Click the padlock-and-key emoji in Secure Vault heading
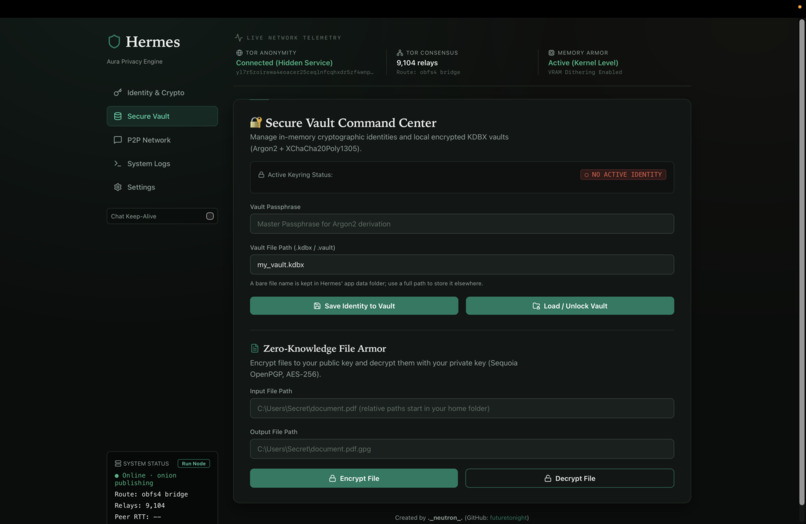806x524 pixels. click(256, 122)
